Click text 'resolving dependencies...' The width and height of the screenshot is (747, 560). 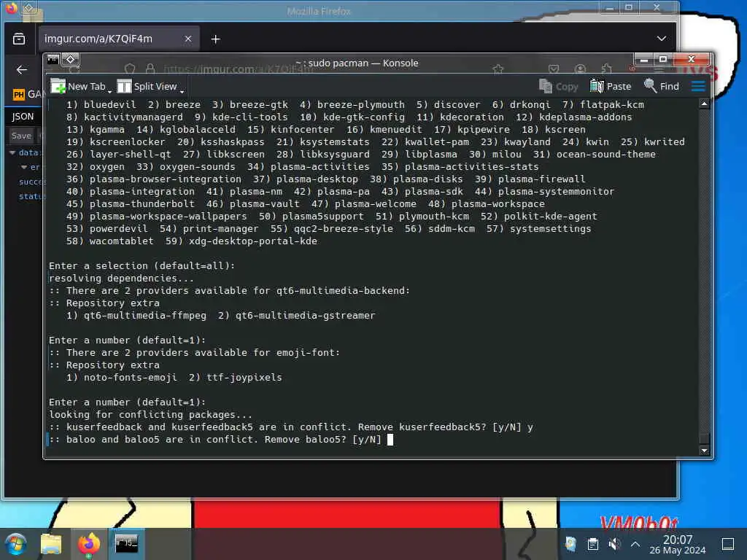click(x=122, y=278)
